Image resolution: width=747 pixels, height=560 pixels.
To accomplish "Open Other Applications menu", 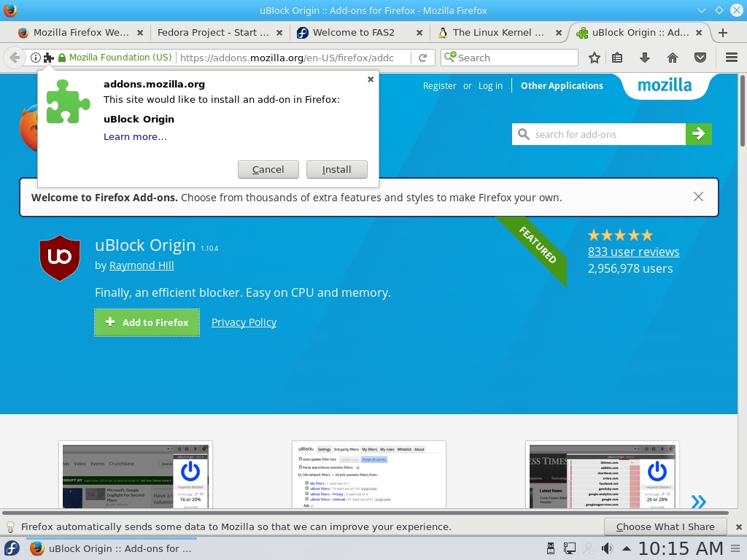I will click(x=562, y=86).
